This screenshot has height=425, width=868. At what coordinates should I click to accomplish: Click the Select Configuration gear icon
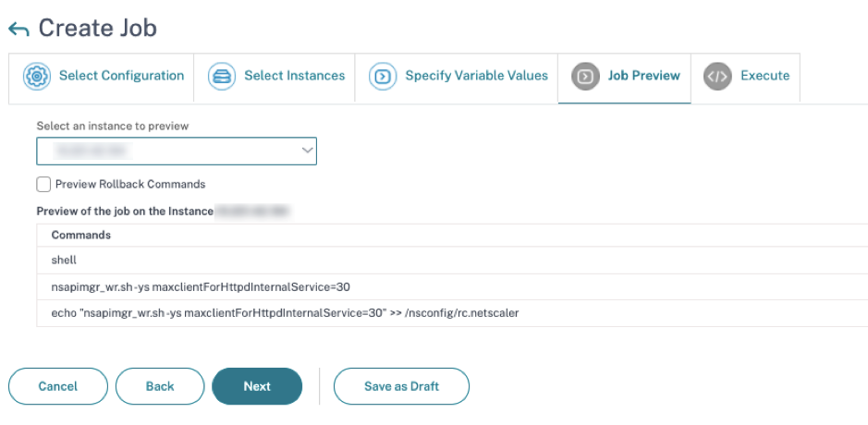click(37, 76)
